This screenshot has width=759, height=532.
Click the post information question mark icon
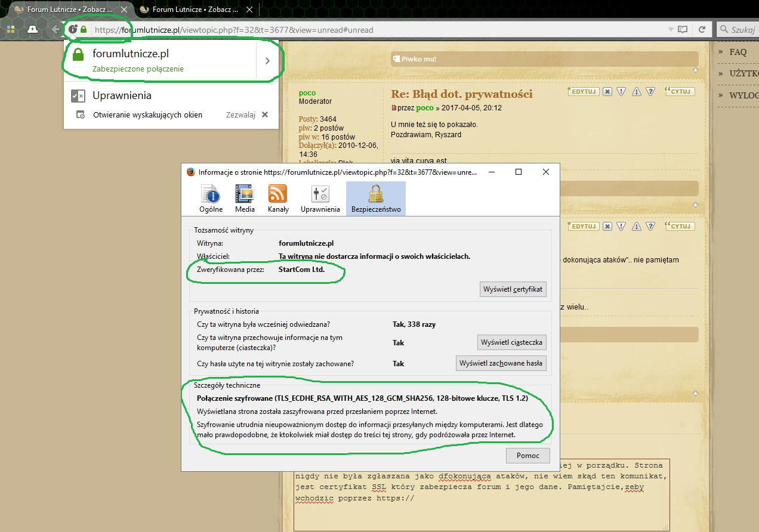[650, 91]
